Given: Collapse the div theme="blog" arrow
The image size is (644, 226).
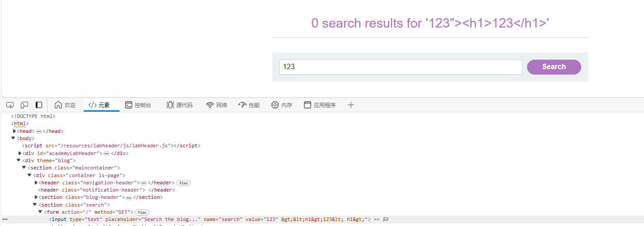Looking at the screenshot, I should (19, 160).
